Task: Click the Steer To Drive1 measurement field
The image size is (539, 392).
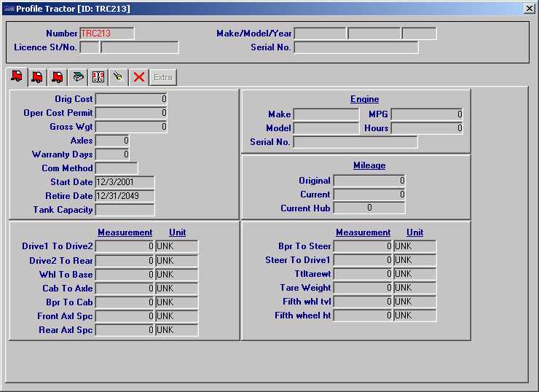Action: pos(363,260)
